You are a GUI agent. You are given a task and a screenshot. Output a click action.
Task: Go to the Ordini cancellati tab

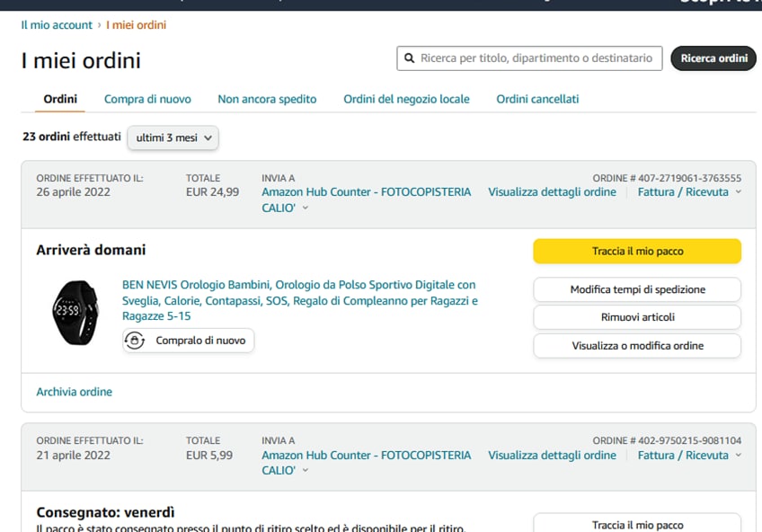point(537,99)
